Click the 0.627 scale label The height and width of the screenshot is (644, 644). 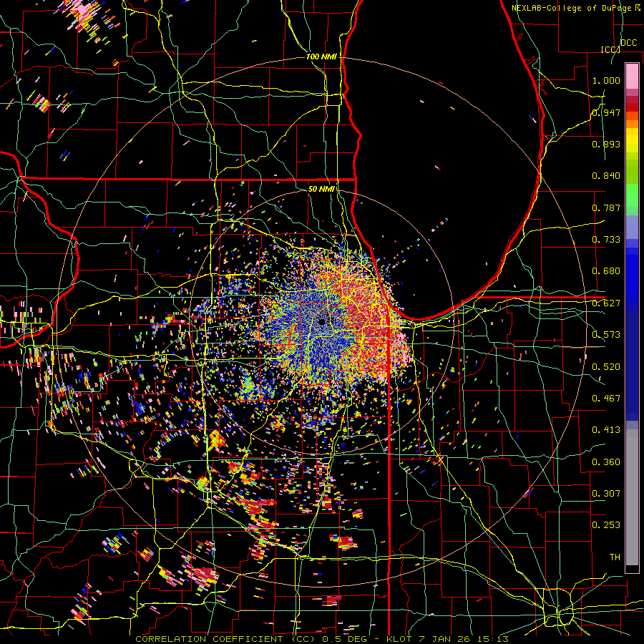606,303
